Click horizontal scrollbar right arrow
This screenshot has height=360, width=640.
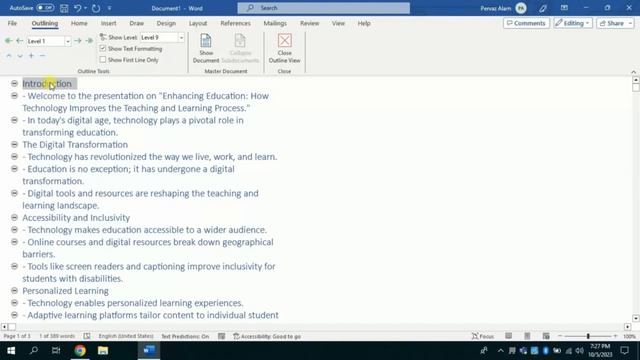click(628, 327)
